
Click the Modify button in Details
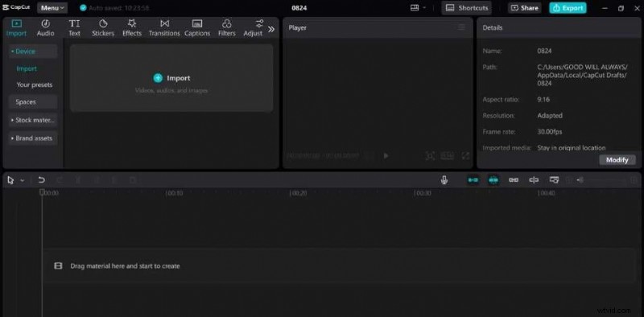(617, 160)
